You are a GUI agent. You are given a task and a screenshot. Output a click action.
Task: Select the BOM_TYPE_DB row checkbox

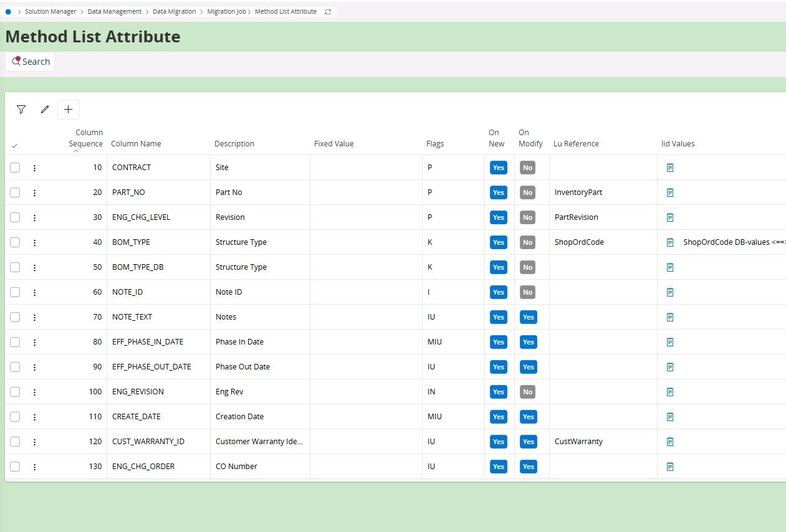click(15, 267)
